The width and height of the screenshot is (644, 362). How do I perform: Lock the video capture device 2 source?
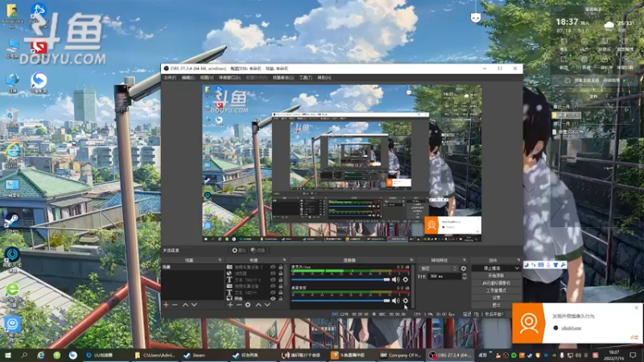pyautogui.click(x=281, y=267)
